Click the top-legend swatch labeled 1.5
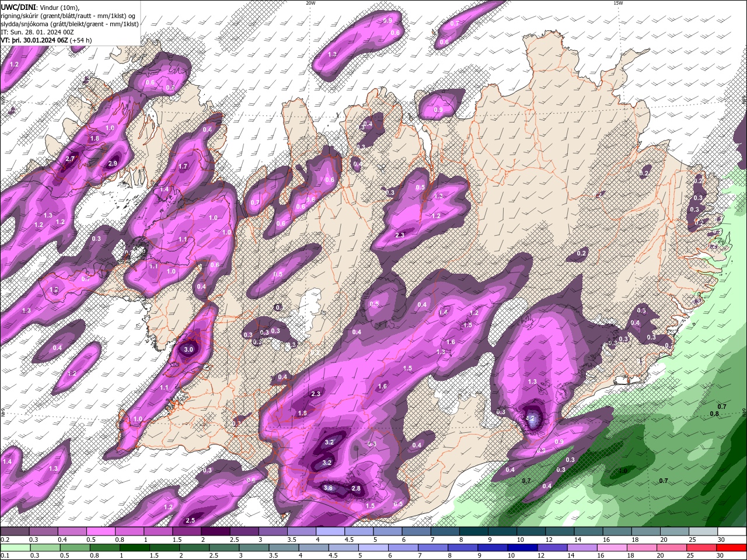This screenshot has width=747, height=560. 187,531
